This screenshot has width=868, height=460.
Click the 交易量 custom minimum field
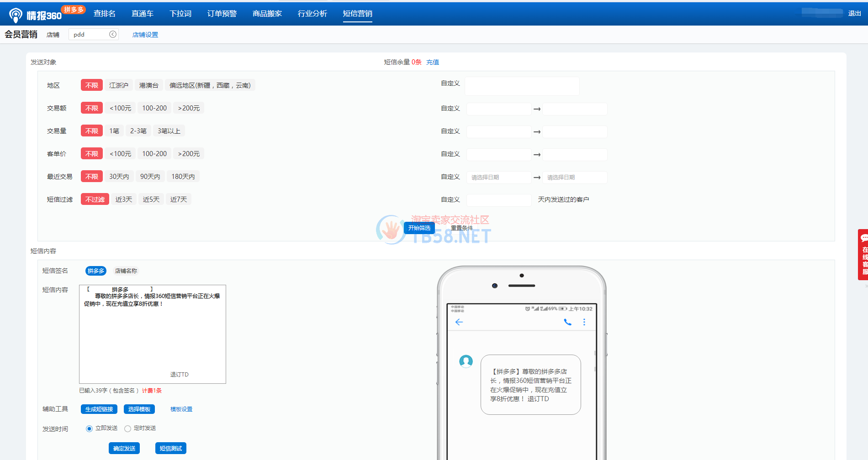499,132
